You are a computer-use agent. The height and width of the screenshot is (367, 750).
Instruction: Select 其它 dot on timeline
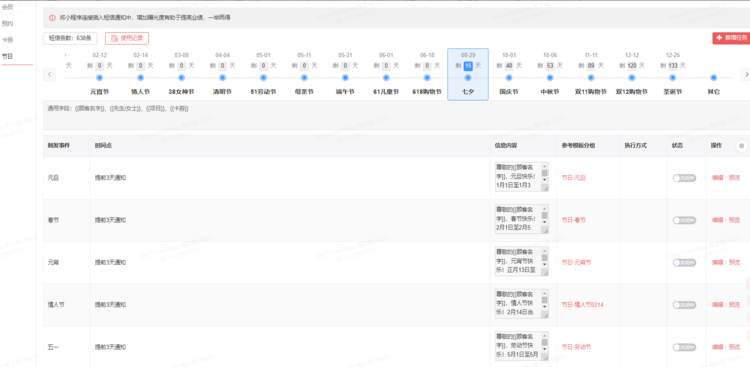(714, 78)
